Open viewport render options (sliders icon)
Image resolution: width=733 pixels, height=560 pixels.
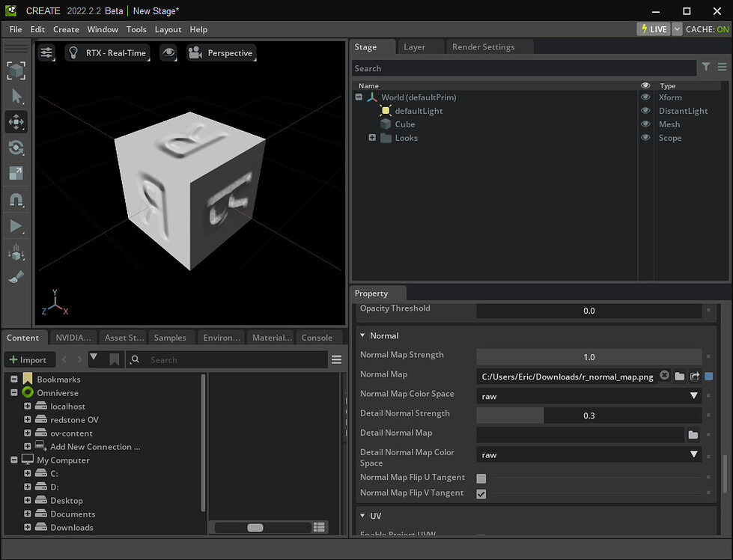pos(46,52)
